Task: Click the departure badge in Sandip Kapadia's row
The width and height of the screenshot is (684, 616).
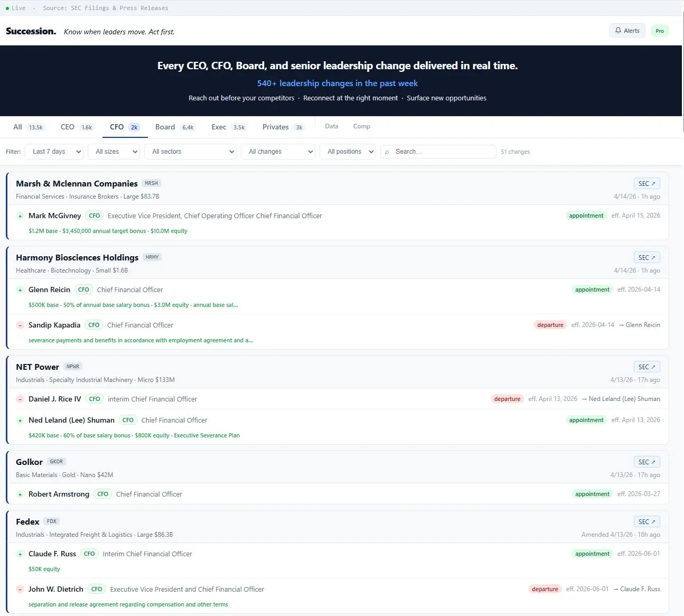Action: 550,325
